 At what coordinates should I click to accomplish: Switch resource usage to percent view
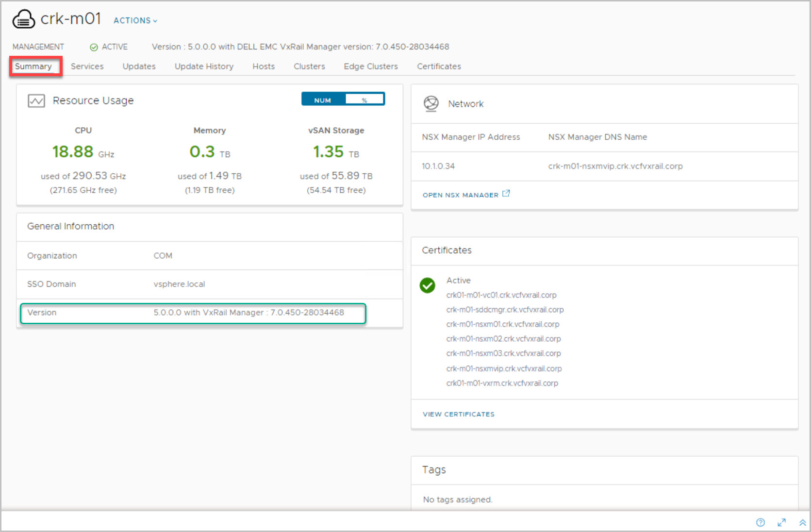(x=364, y=100)
